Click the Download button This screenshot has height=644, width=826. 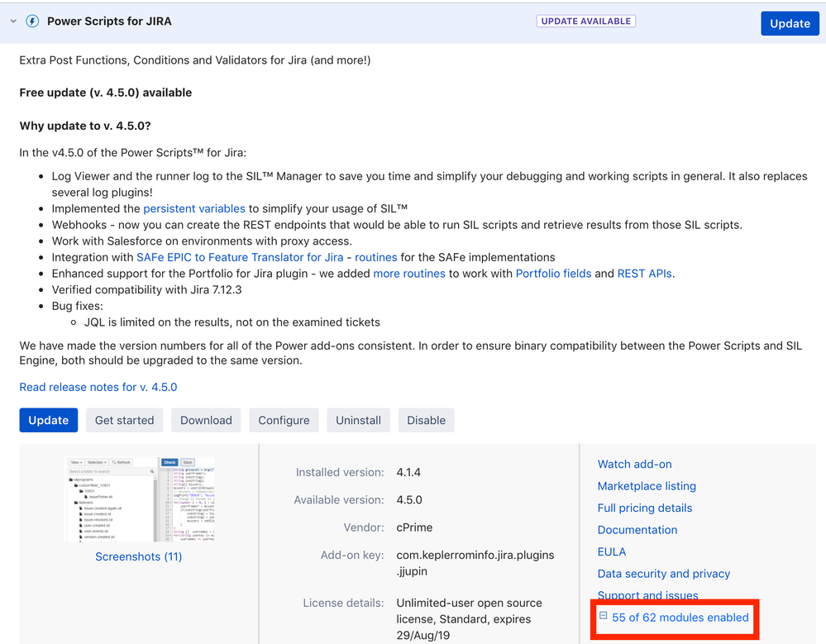(x=206, y=420)
